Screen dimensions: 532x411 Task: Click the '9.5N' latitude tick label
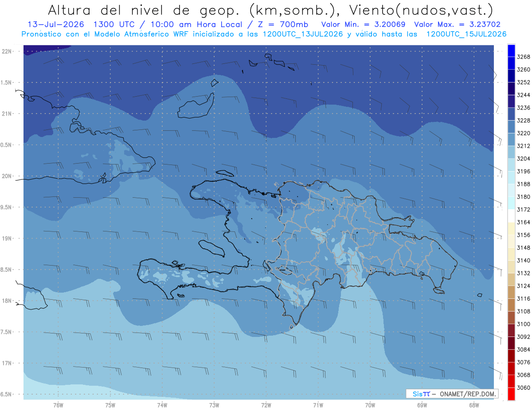(x=6, y=207)
